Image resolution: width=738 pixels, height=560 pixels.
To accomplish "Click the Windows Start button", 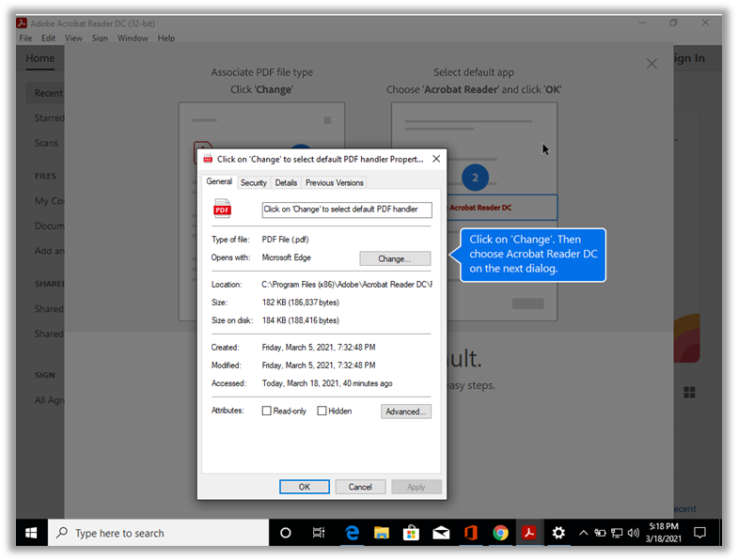I will 32,533.
